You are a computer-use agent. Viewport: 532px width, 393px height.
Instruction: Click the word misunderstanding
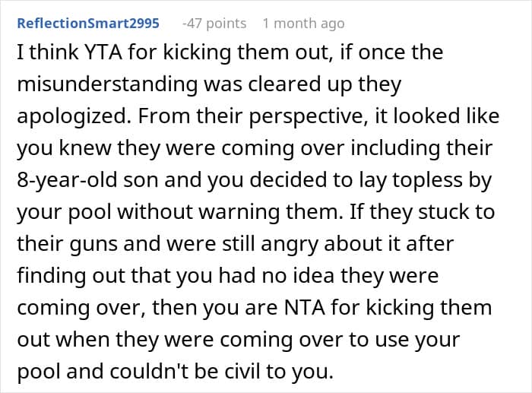click(x=107, y=85)
